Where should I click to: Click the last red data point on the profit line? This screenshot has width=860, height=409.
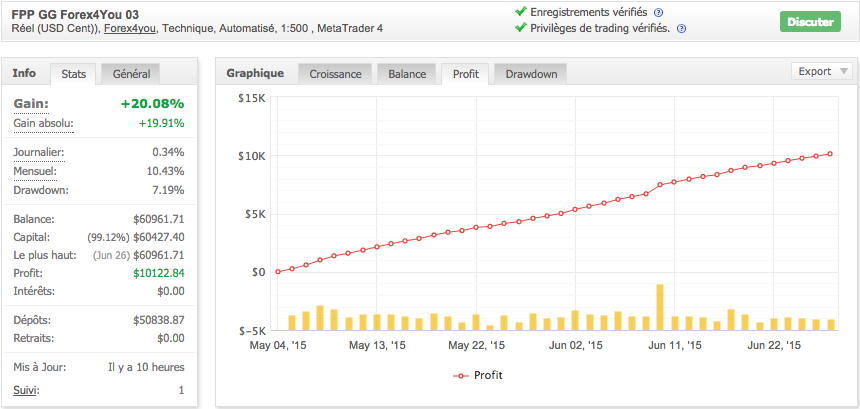[830, 154]
